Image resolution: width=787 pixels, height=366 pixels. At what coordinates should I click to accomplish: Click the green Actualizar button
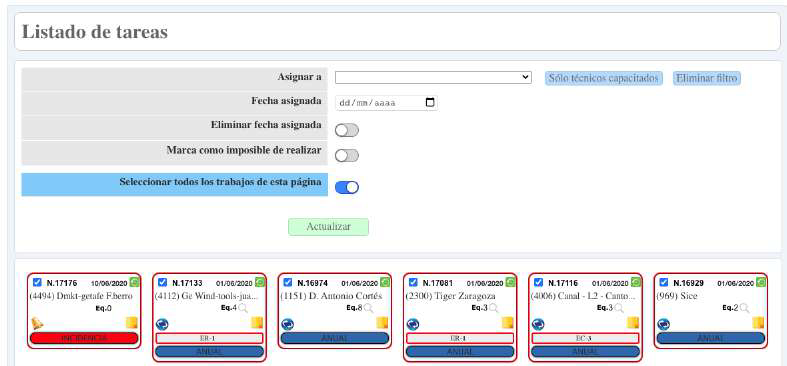point(328,227)
